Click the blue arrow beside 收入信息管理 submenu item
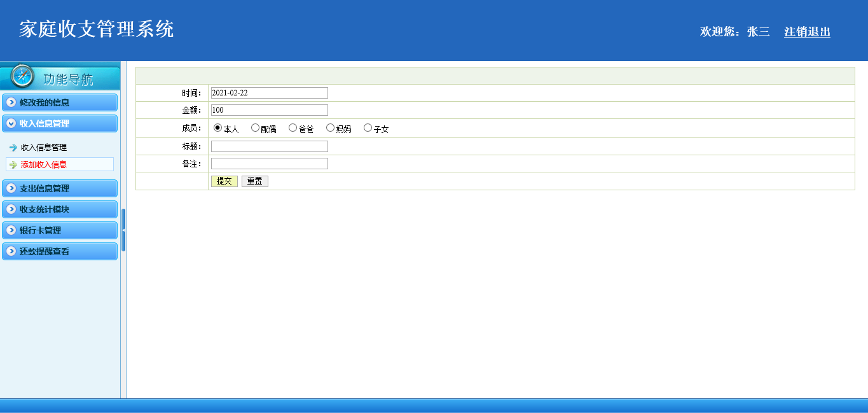 coord(13,148)
